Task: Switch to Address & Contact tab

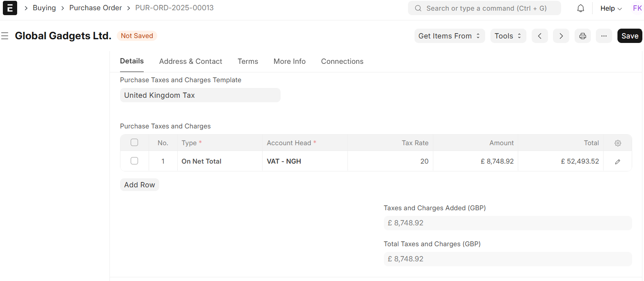Action: [x=190, y=61]
